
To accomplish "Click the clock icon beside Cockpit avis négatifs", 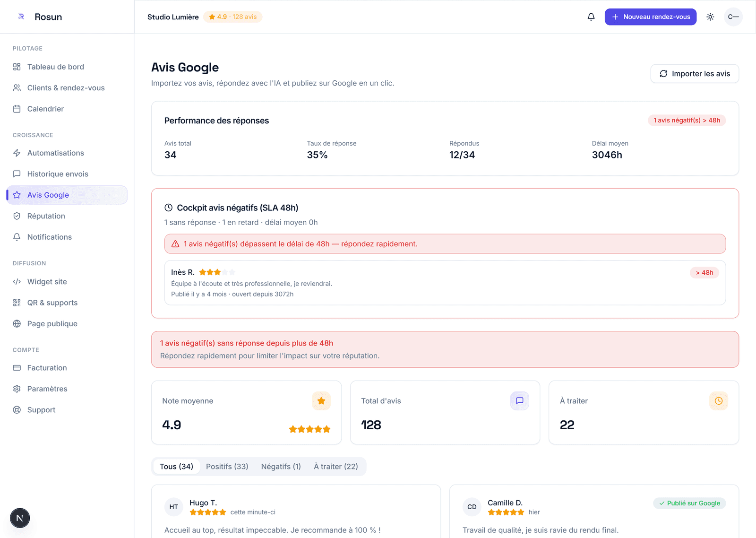I will 168,208.
